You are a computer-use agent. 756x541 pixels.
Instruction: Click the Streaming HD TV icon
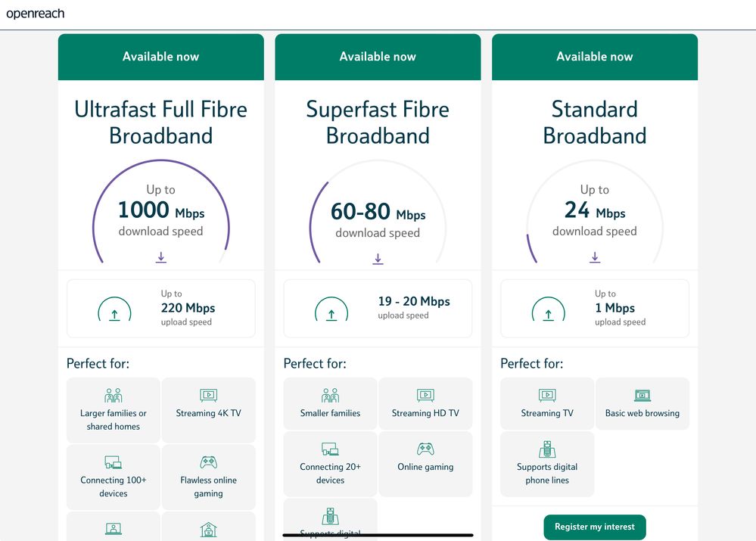[425, 395]
